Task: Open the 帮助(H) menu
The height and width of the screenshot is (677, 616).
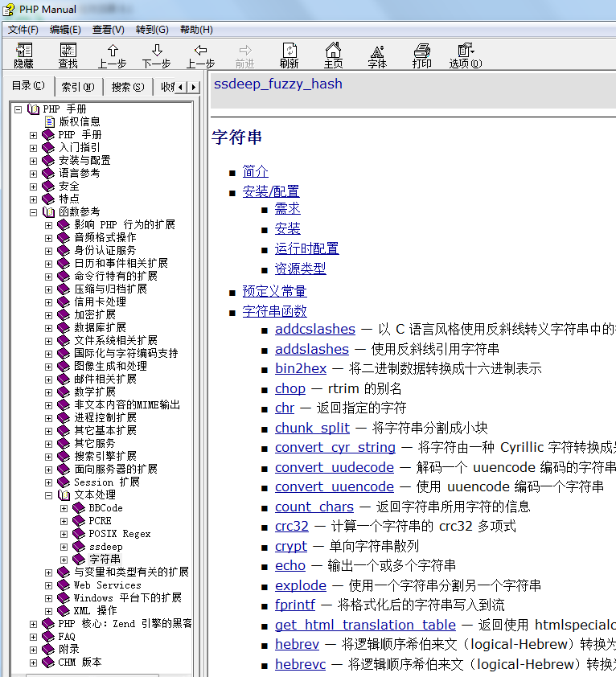Action: 196,30
